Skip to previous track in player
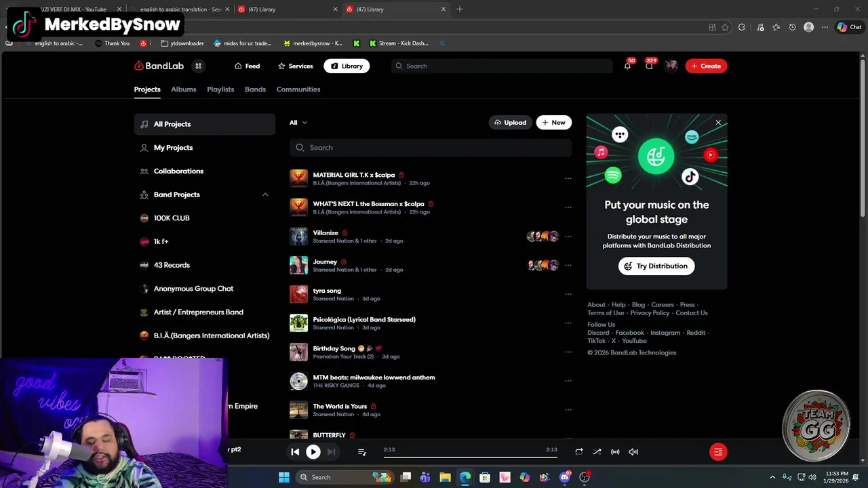 [295, 451]
